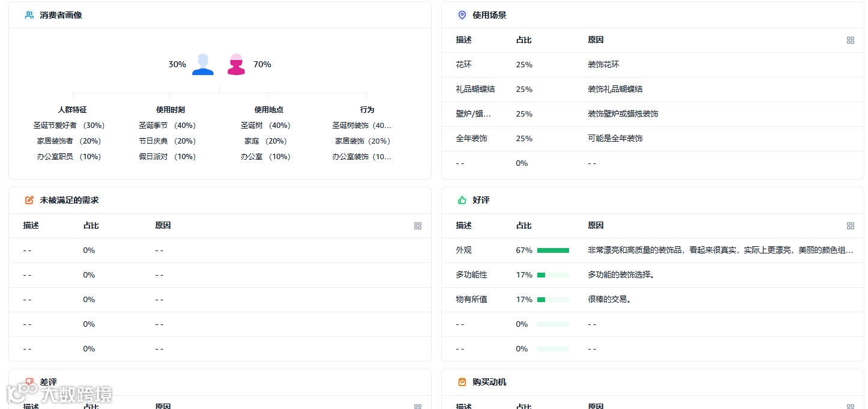The height and width of the screenshot is (409, 868).
Task: Select the pink female figure icon
Action: tap(236, 64)
